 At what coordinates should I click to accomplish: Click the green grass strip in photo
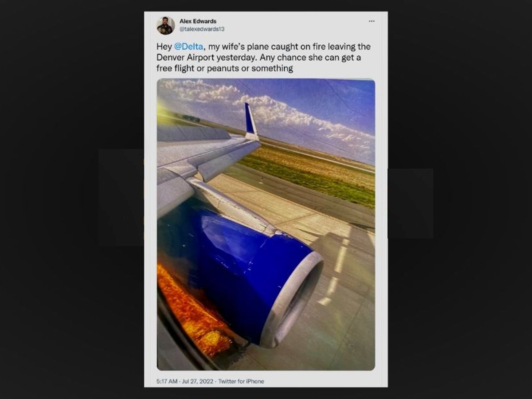click(x=310, y=175)
